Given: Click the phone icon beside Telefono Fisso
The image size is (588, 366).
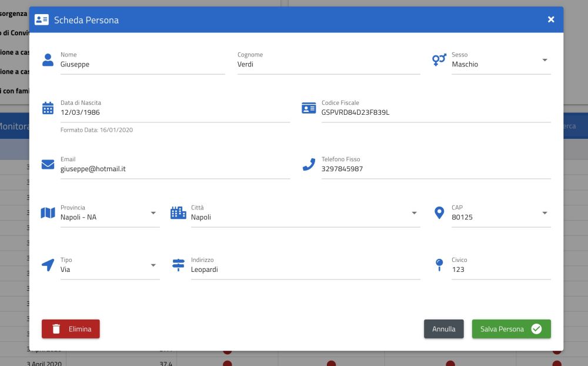Looking at the screenshot, I should click(309, 165).
